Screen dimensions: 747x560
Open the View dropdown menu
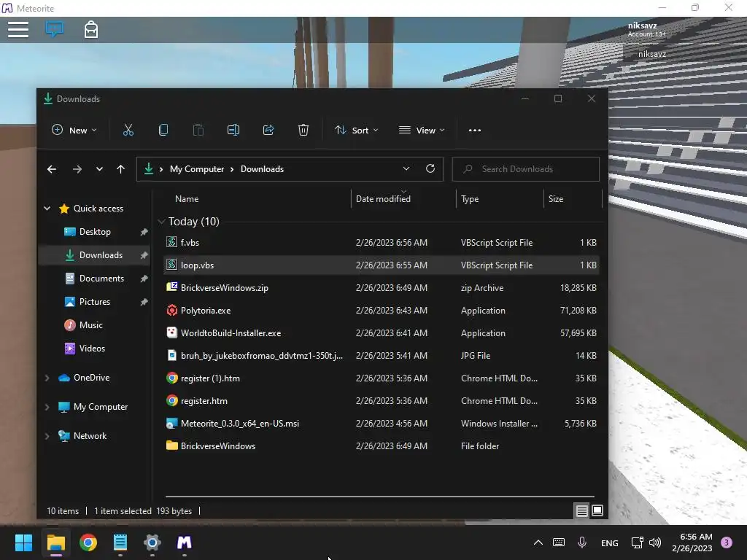422,130
